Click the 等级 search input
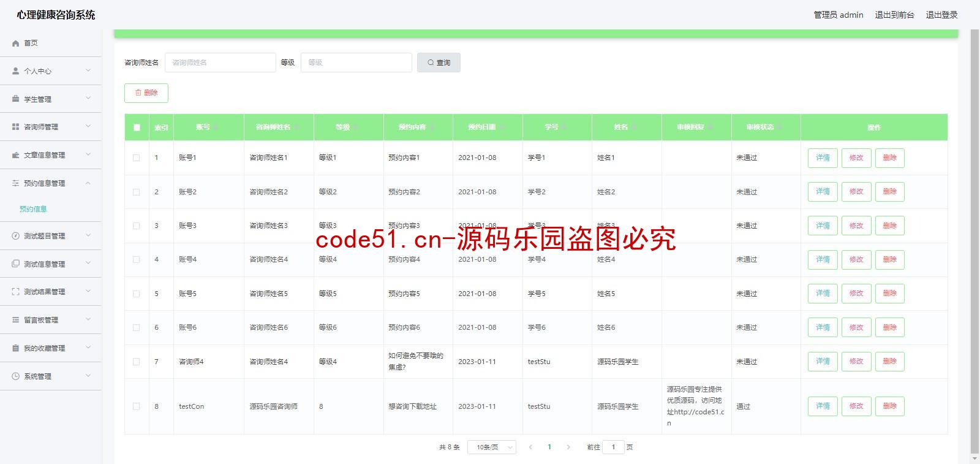Screen dimensions: 980x464 (x=356, y=63)
